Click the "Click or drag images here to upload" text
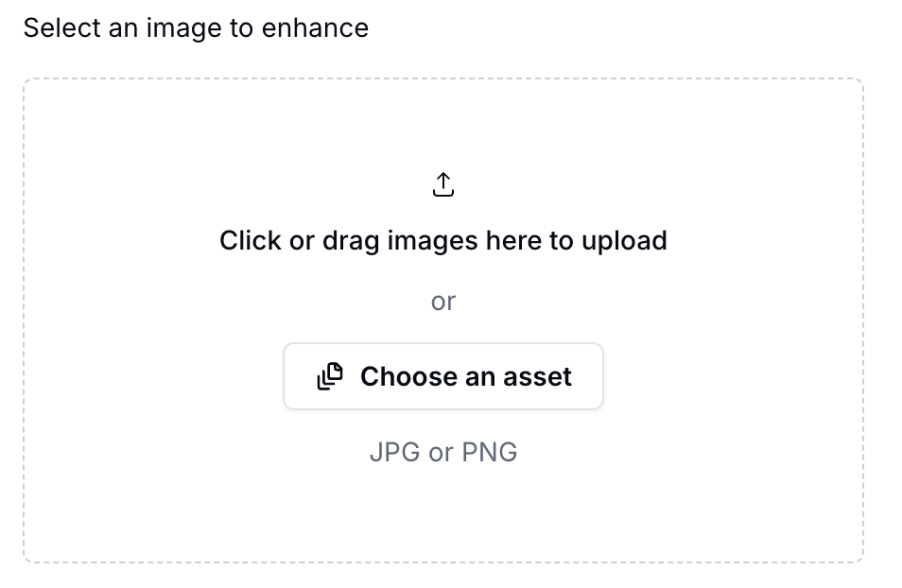902x588 pixels. click(x=443, y=240)
